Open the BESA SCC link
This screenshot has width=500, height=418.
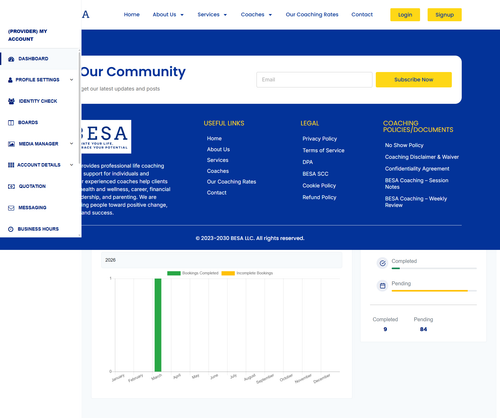[x=315, y=174]
